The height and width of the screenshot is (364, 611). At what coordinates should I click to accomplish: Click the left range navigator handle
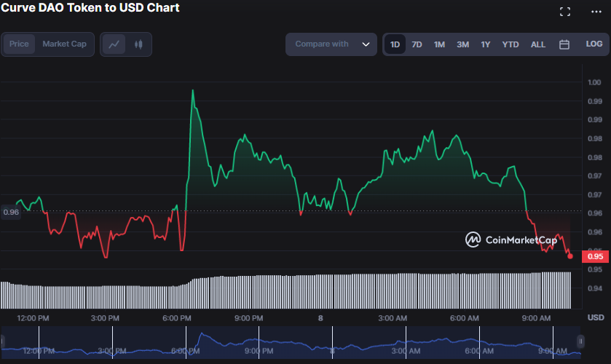pos(2,341)
